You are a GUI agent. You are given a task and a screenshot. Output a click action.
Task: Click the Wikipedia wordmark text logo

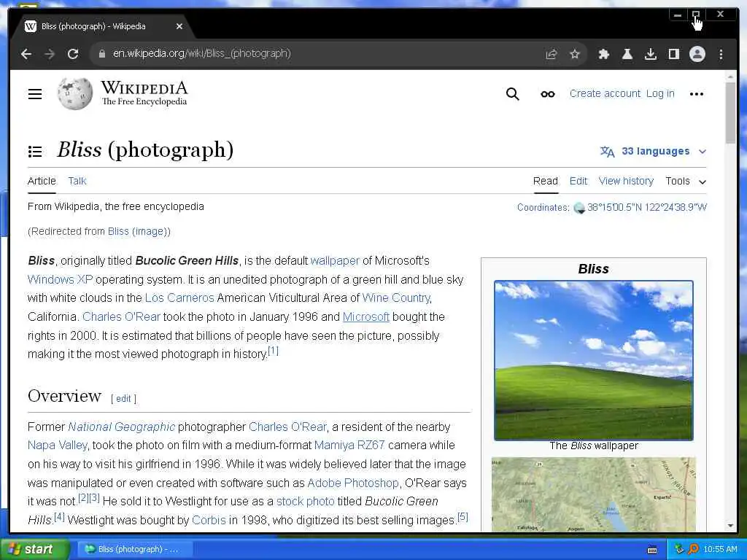click(x=144, y=93)
